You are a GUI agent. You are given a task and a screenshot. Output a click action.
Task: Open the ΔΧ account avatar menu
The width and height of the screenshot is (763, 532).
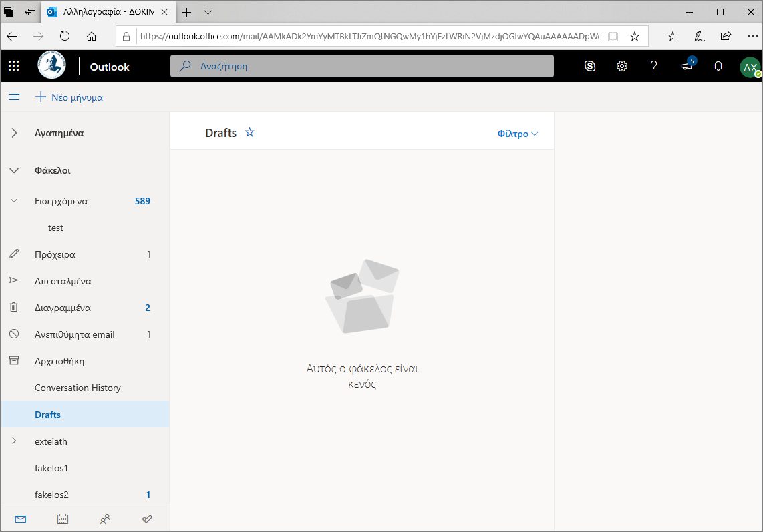pyautogui.click(x=750, y=67)
